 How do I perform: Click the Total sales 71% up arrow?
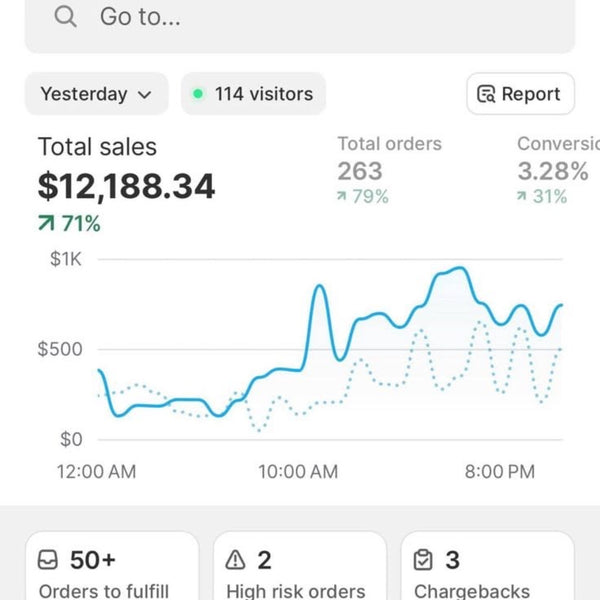click(x=46, y=223)
